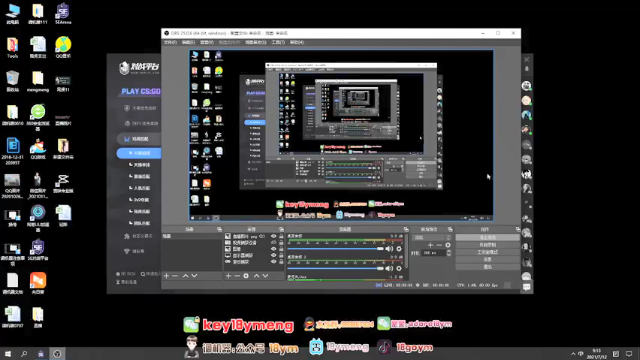The width and height of the screenshot is (640, 360).
Task: Open the Recycle Bin desktop icon
Action: point(12,81)
